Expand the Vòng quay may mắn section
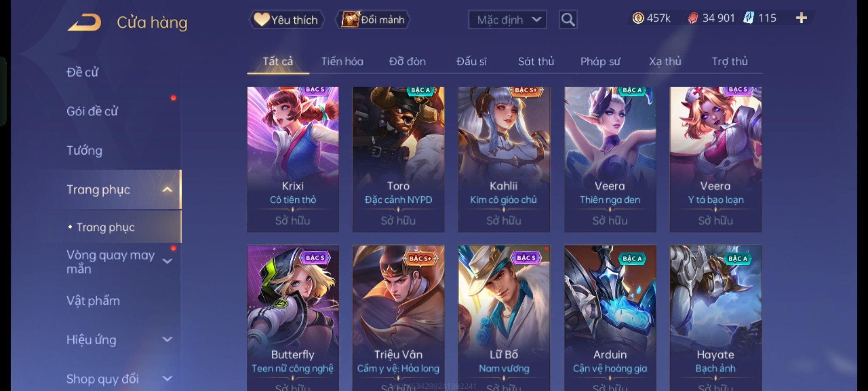 click(167, 261)
